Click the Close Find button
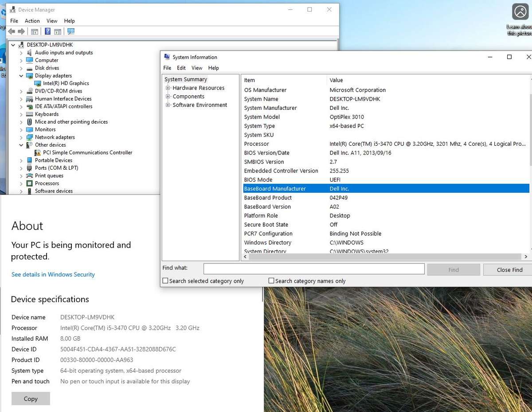Viewport: 532px width, 412px height. coord(509,270)
